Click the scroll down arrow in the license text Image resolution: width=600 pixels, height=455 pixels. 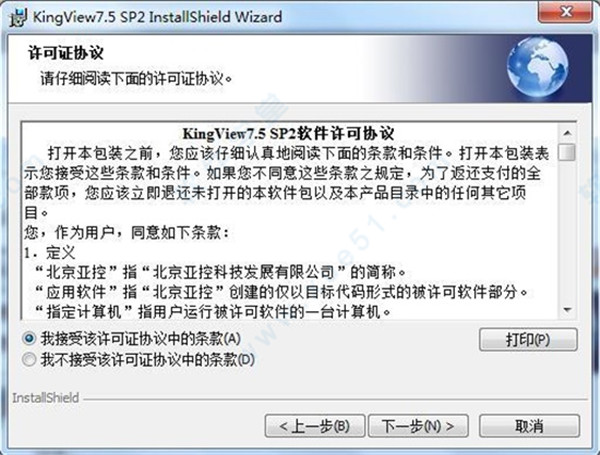(567, 309)
